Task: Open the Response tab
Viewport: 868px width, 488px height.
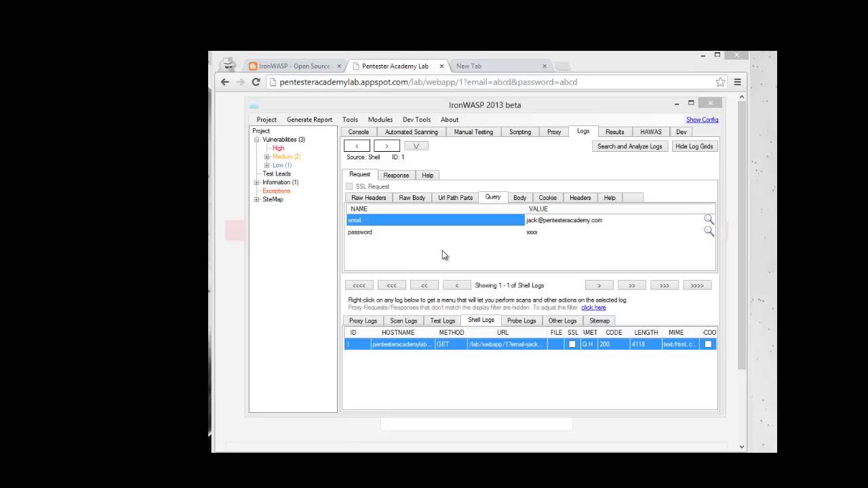Action: (x=396, y=175)
